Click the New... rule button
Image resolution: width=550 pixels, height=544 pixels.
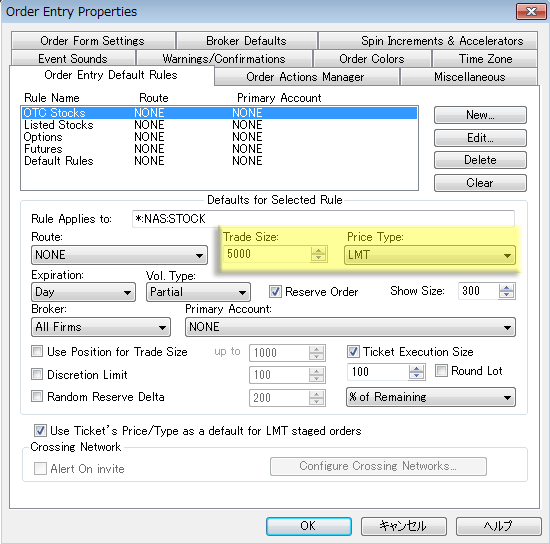pyautogui.click(x=480, y=115)
